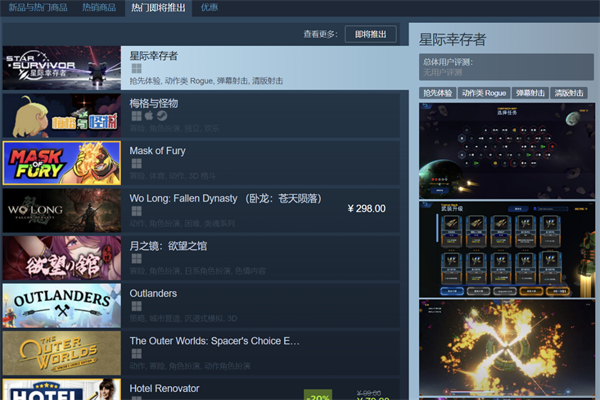Open the 月之镜：欲望之馆 title

tap(168, 246)
